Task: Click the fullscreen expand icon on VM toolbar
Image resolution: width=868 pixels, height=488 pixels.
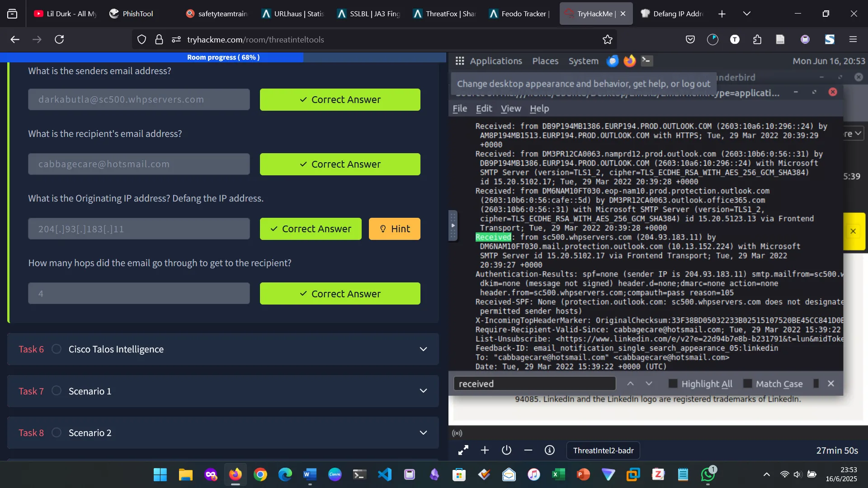Action: (x=463, y=450)
